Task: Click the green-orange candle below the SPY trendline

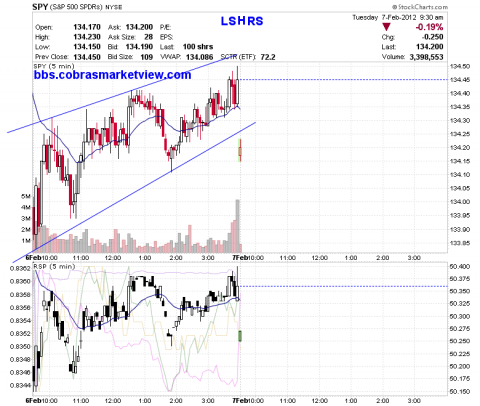Action: click(240, 151)
